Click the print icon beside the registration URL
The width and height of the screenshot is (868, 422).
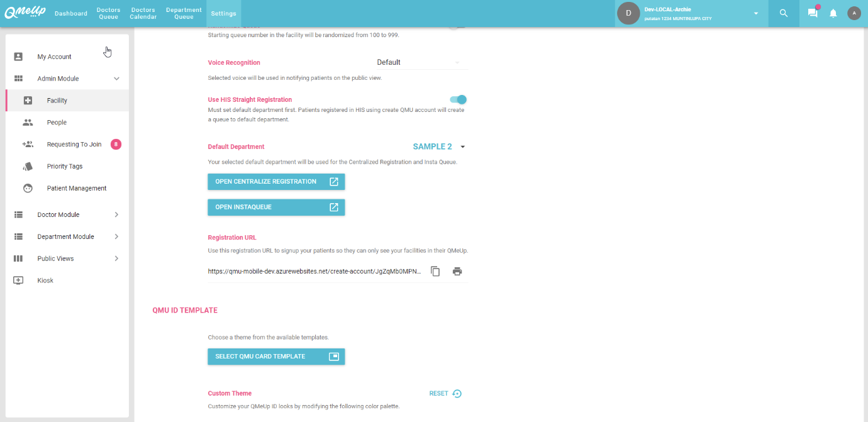(457, 272)
